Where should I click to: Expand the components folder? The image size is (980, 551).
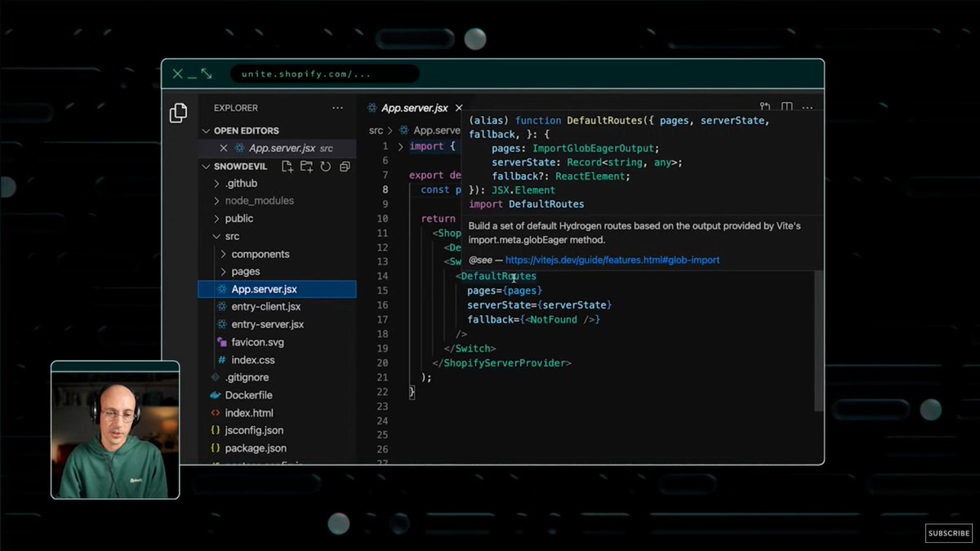(223, 255)
